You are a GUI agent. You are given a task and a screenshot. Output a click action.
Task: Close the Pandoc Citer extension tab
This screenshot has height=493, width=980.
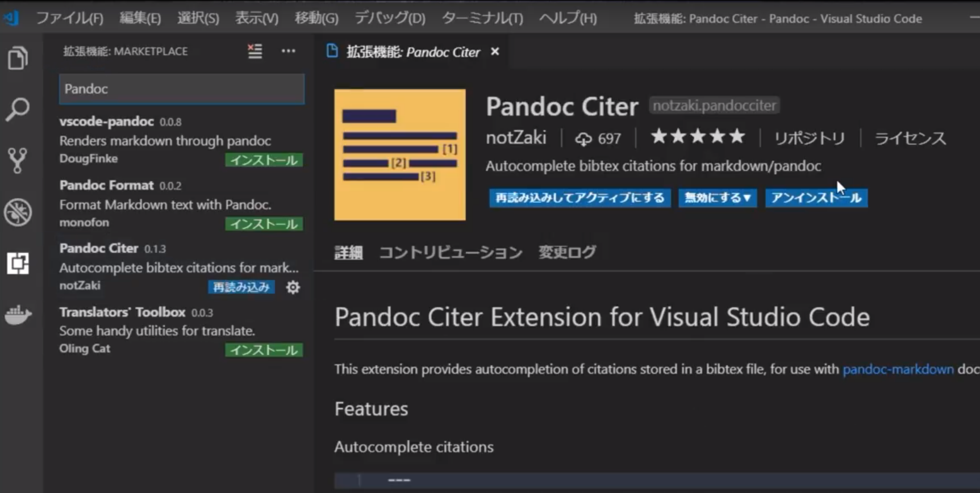[x=495, y=52]
